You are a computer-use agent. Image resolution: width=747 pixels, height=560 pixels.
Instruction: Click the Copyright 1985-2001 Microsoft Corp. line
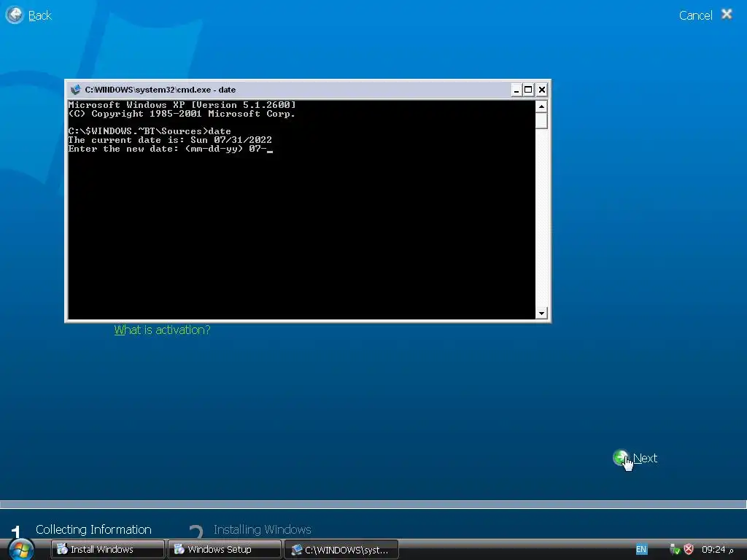pos(182,114)
